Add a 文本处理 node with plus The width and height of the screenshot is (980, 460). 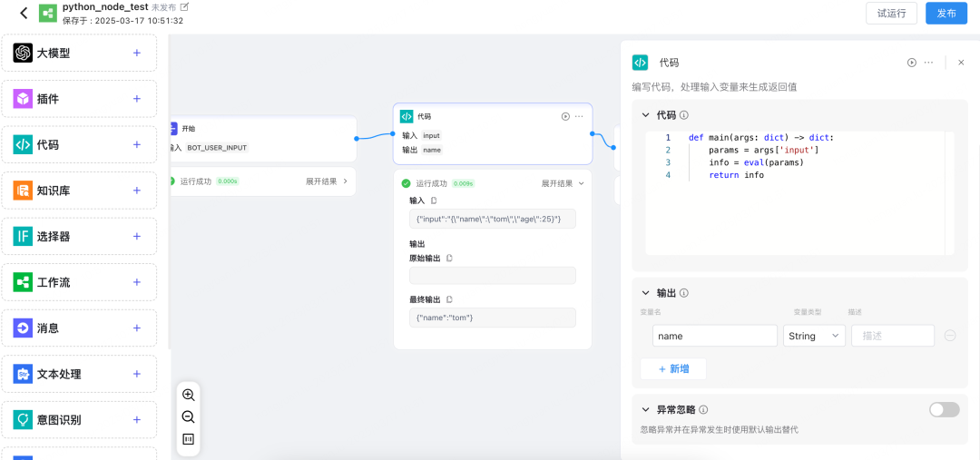tap(137, 374)
